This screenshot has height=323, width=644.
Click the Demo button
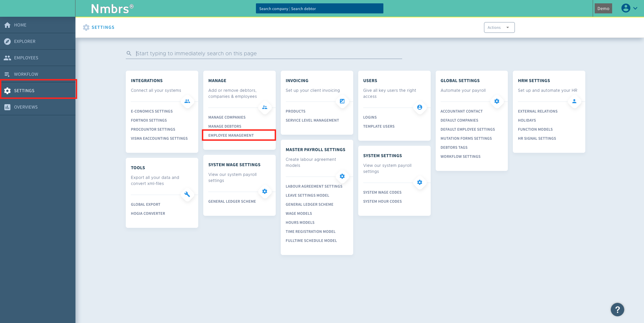point(603,8)
